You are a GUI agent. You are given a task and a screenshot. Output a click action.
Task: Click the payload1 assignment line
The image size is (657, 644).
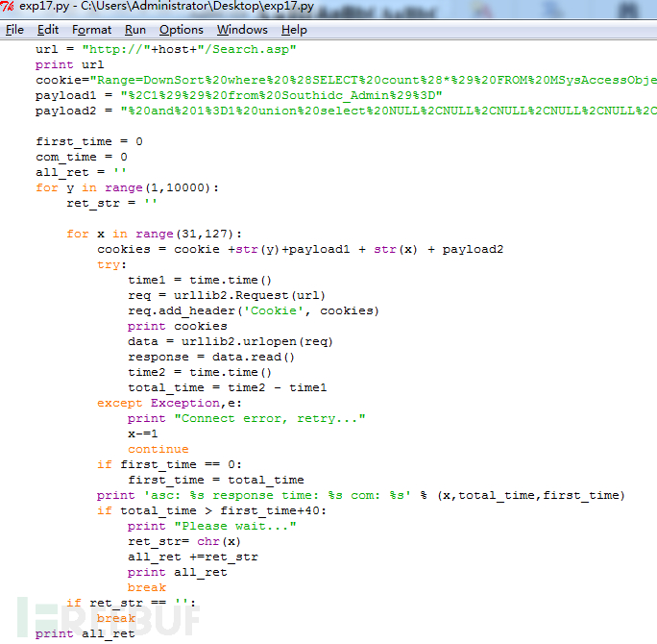(239, 95)
